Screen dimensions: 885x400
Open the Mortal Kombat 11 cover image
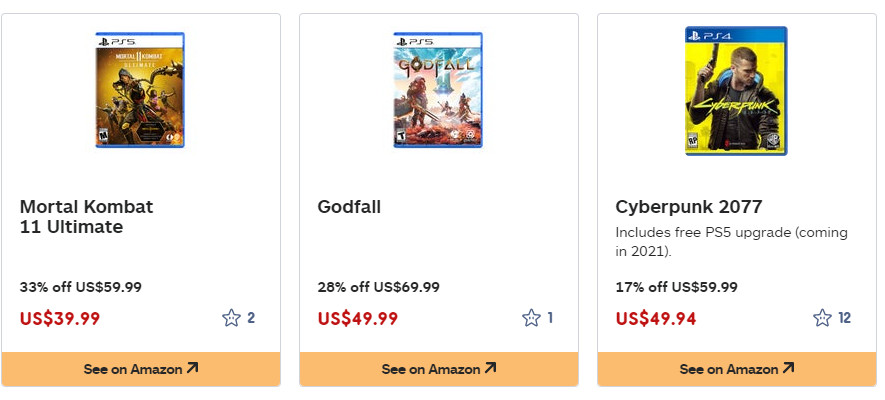click(x=140, y=91)
